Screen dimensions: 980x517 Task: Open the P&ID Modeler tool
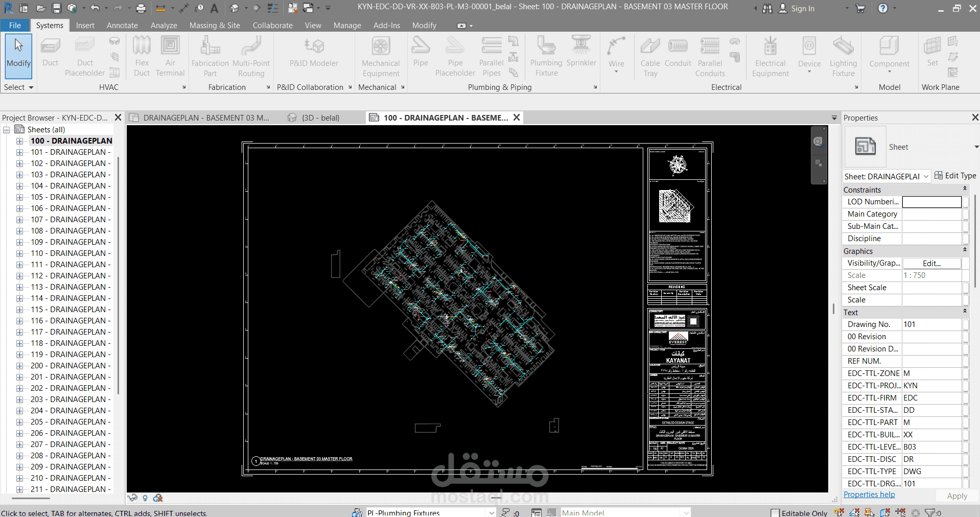pyautogui.click(x=314, y=51)
